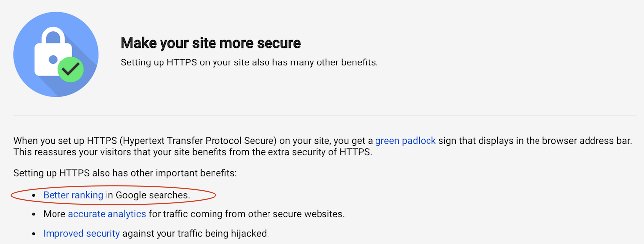The image size is (644, 244).
Task: Click text 'against your traffic being hijacked'
Action: (195, 233)
